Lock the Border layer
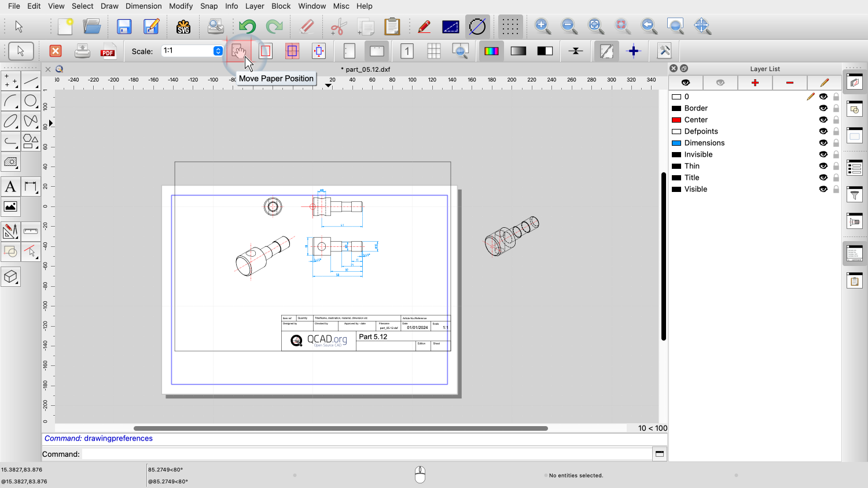The image size is (868, 488). click(836, 108)
